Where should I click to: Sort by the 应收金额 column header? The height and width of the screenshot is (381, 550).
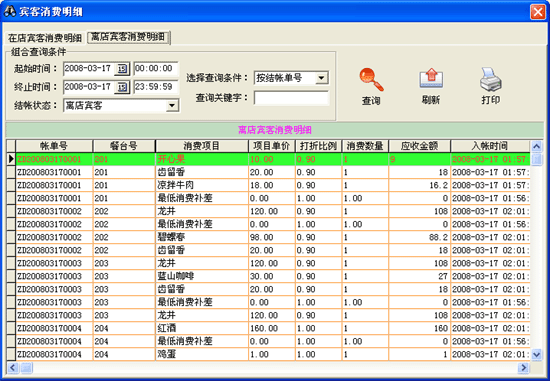pos(419,146)
